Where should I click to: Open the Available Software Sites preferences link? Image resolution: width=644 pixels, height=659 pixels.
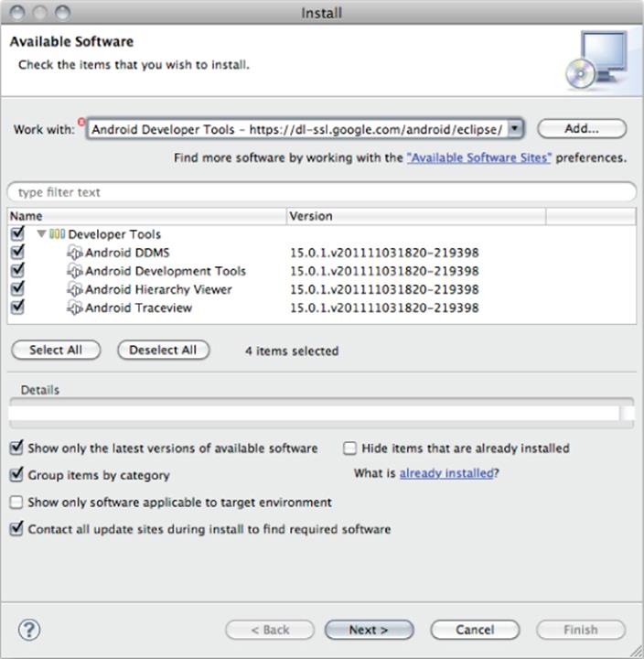tap(479, 157)
